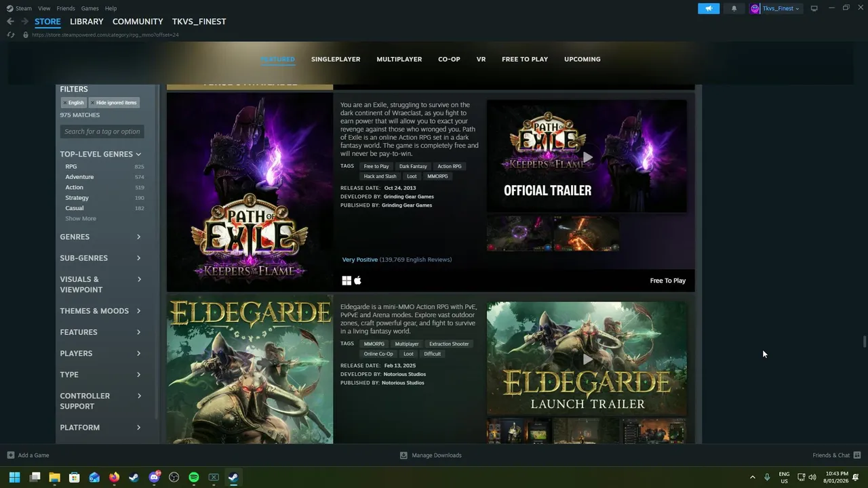Click the Hack and Slash tag

[x=380, y=176]
